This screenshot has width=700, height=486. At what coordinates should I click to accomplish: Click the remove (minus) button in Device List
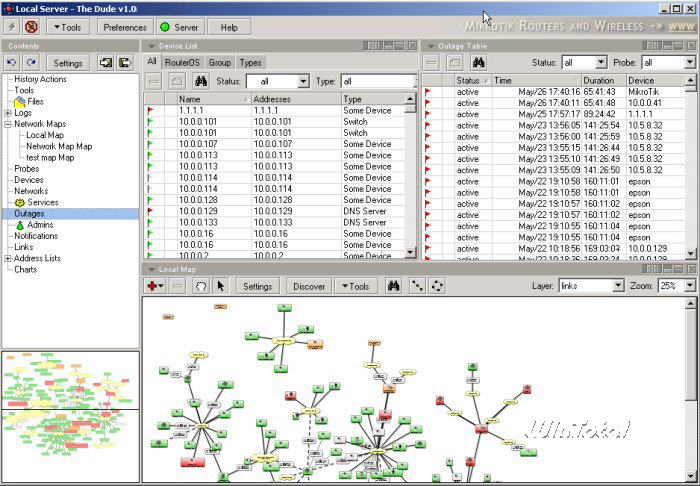pyautogui.click(x=154, y=81)
